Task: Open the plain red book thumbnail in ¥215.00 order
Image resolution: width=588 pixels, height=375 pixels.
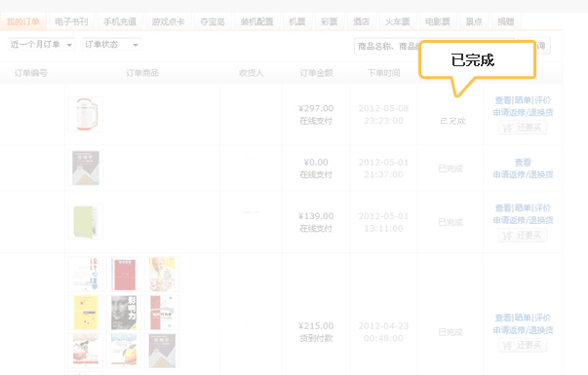Action: [x=124, y=275]
